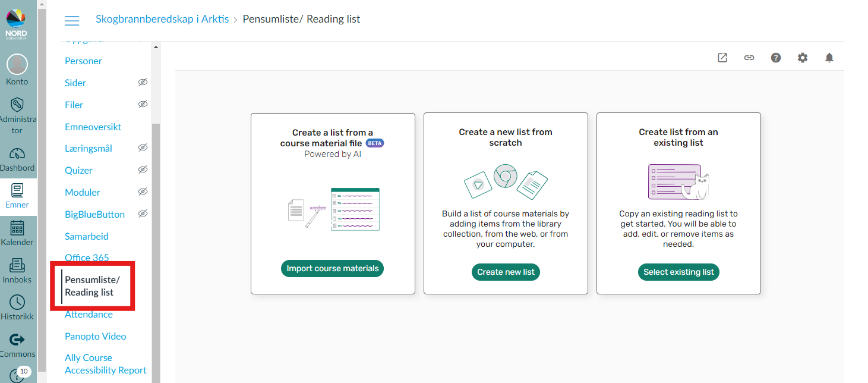
Task: Click the sidebar scroll-up arrow
Action: coord(156,46)
